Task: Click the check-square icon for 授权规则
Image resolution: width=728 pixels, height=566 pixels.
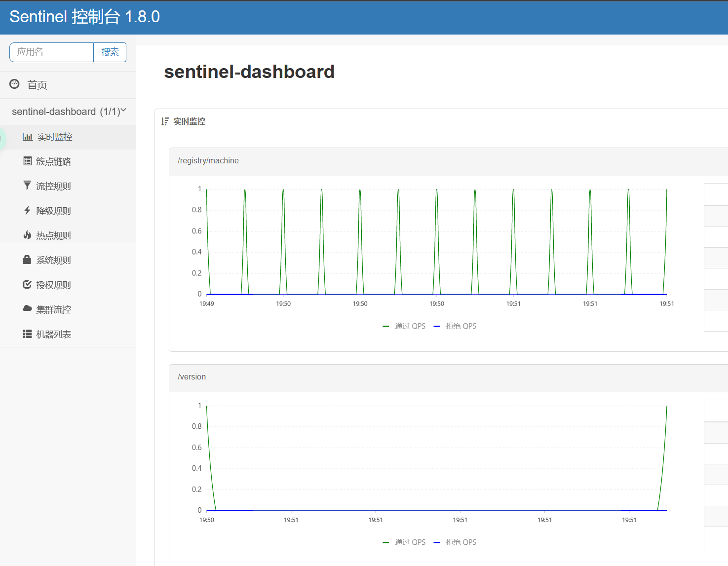Action: [x=27, y=284]
